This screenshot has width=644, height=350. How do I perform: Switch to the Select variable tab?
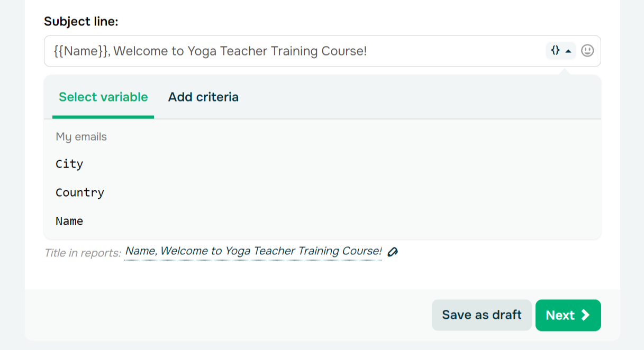pyautogui.click(x=103, y=97)
